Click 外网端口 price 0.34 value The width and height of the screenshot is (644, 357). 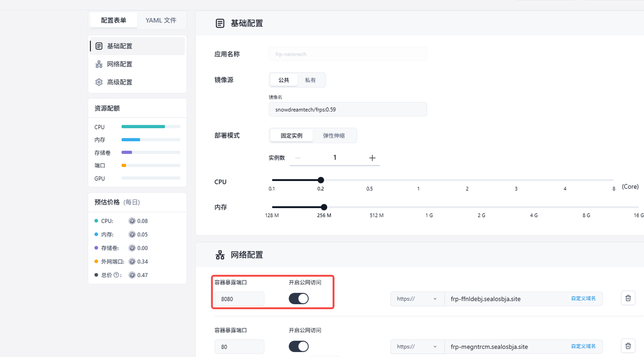tap(142, 261)
